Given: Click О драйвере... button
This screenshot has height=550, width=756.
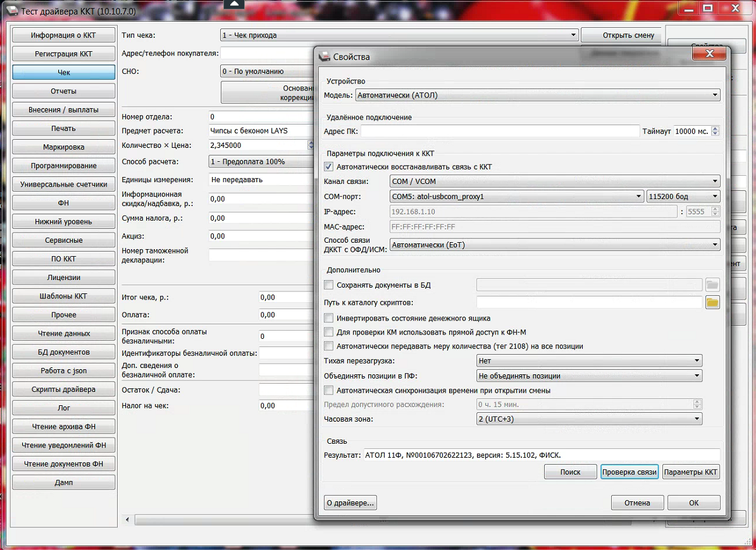Looking at the screenshot, I should [x=350, y=503].
